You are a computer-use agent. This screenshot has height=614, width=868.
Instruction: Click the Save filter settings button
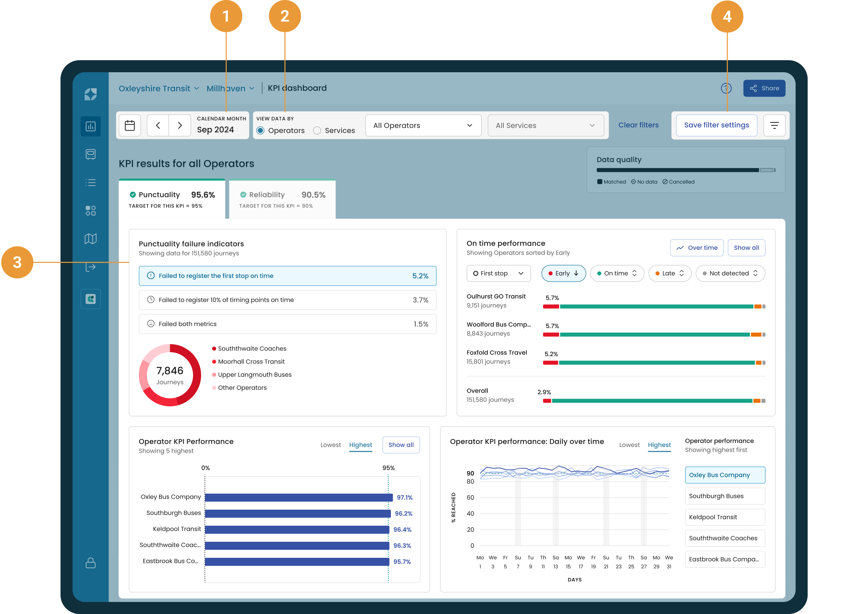(x=716, y=125)
